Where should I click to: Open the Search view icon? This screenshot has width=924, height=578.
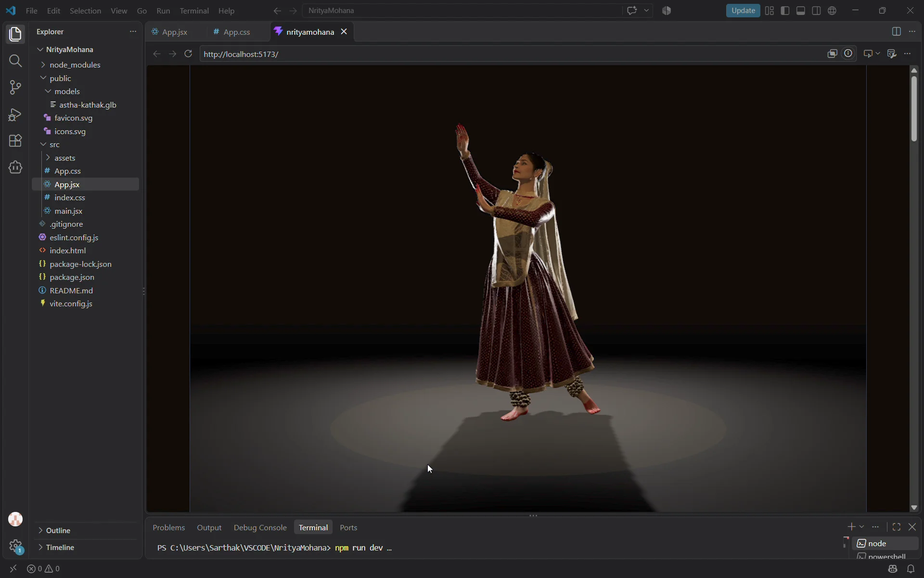point(15,61)
